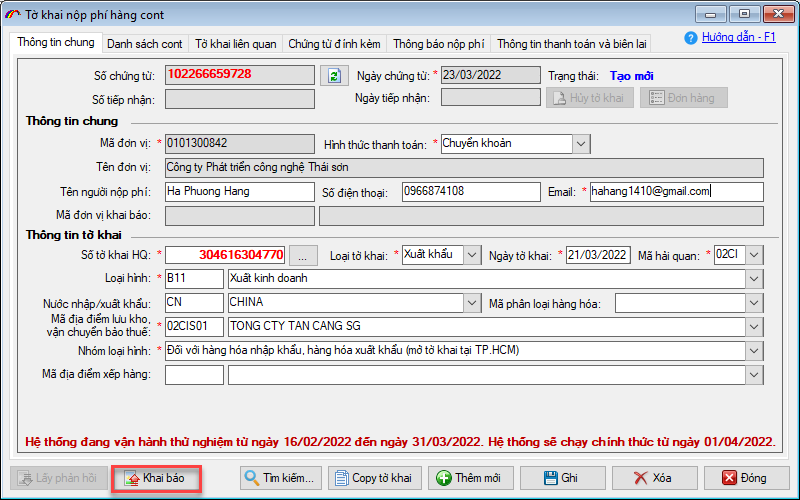The width and height of the screenshot is (800, 500).
Task: Click the Số tờ khai HQ field
Action: [x=225, y=255]
